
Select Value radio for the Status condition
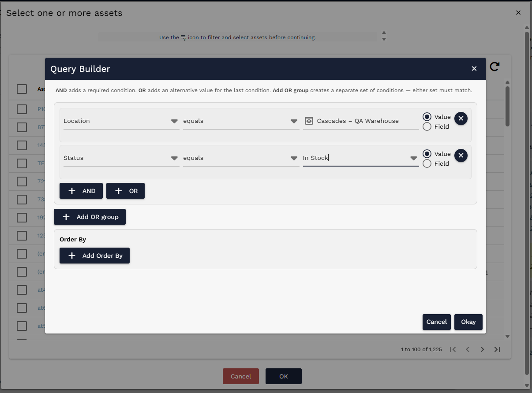click(427, 154)
